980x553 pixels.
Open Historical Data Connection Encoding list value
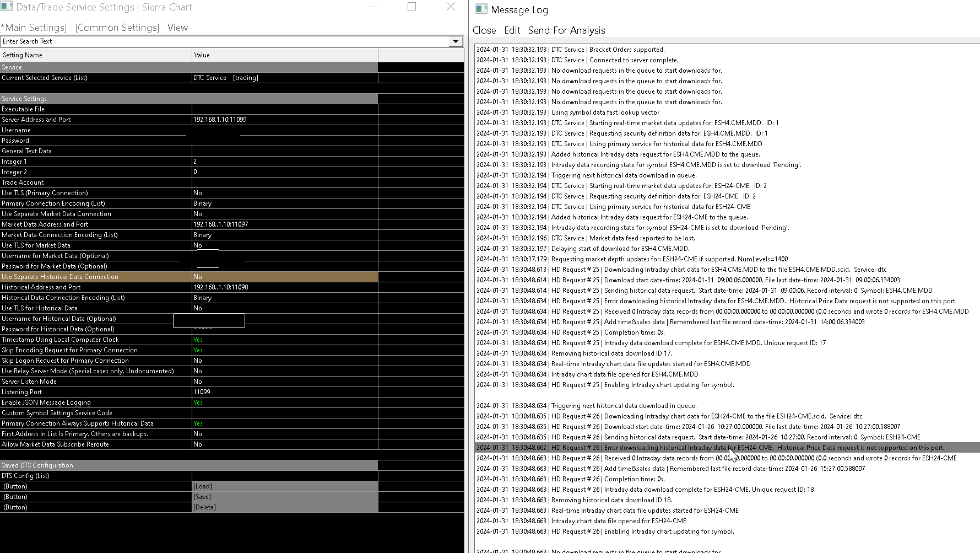click(x=285, y=298)
